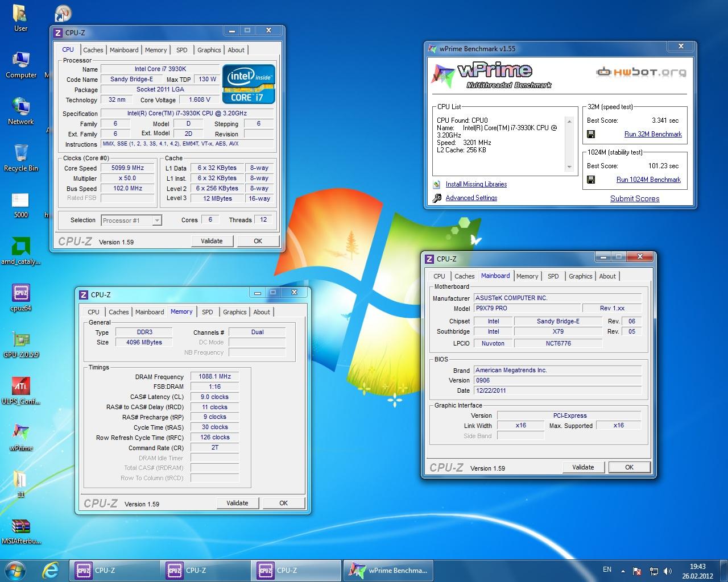Open About tab in top CPU-Z window

pyautogui.click(x=236, y=50)
